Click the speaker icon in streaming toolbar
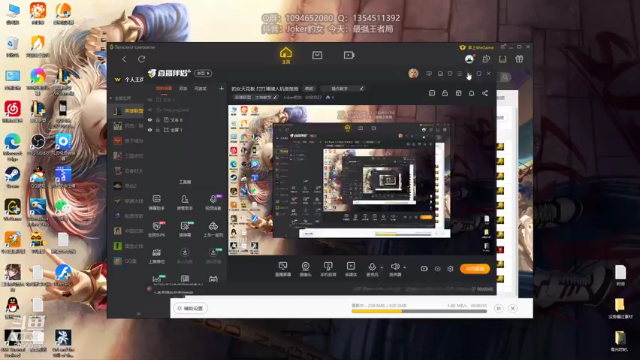 [395, 267]
